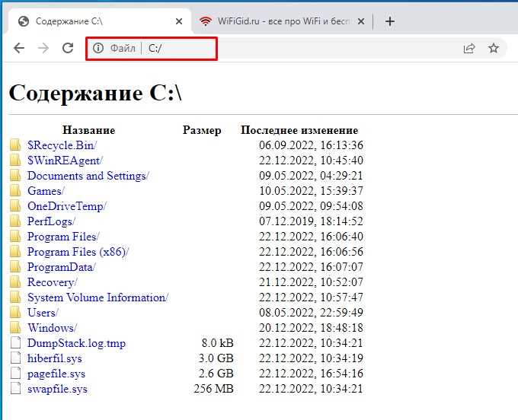Switch to the WiFiGid.ru tab
Image resolution: width=518 pixels, height=420 pixels.
point(283,21)
